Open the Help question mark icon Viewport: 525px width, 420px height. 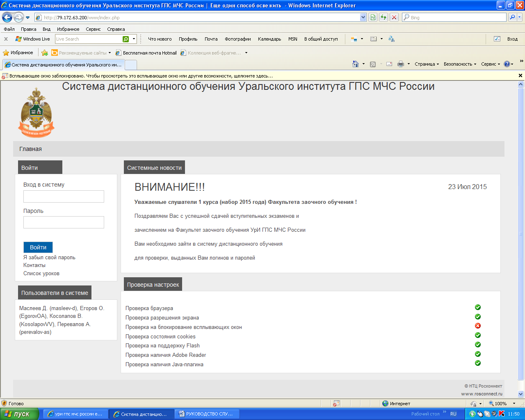(x=507, y=64)
